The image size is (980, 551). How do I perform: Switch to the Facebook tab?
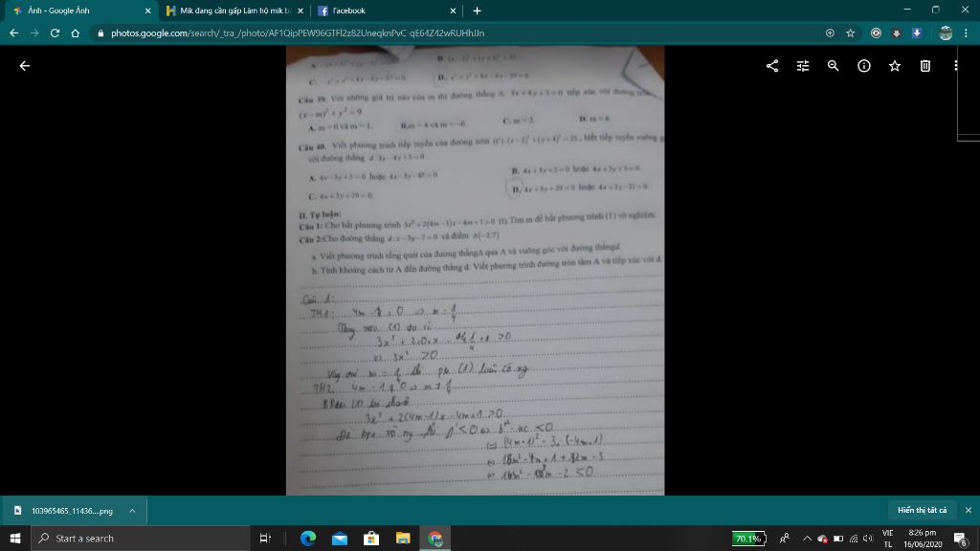(x=386, y=11)
